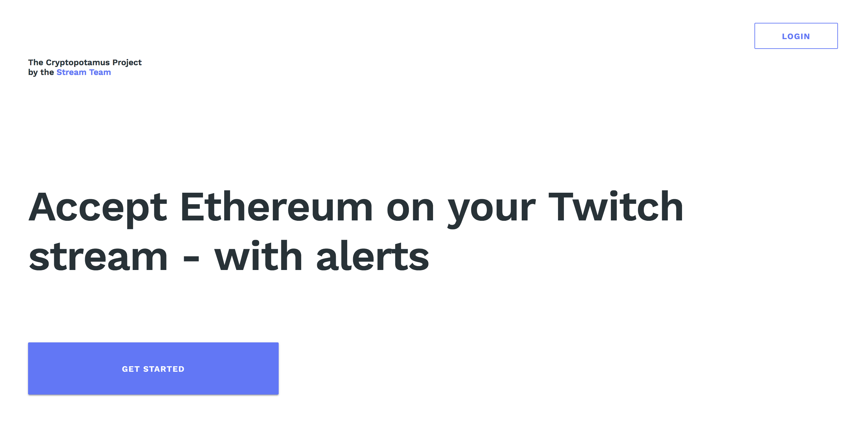Select the purple GET STARTED call-to-action
The height and width of the screenshot is (435, 868).
pos(153,368)
